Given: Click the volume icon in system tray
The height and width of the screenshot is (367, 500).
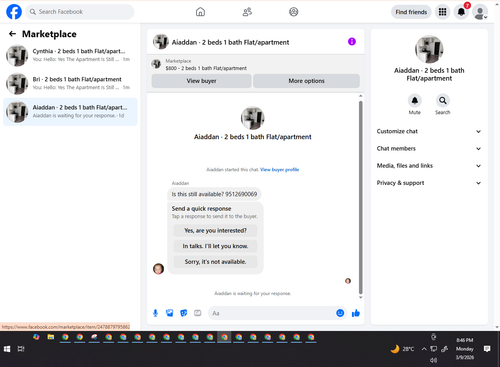Looking at the screenshot, I should coord(433,360).
